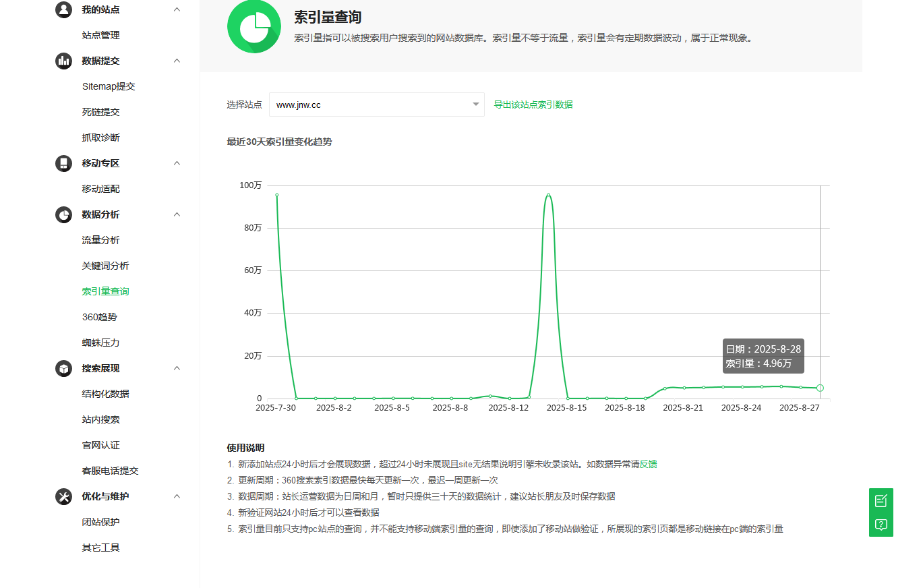923x588 pixels.
Task: Click the green 反馈 link
Action: coord(648,464)
